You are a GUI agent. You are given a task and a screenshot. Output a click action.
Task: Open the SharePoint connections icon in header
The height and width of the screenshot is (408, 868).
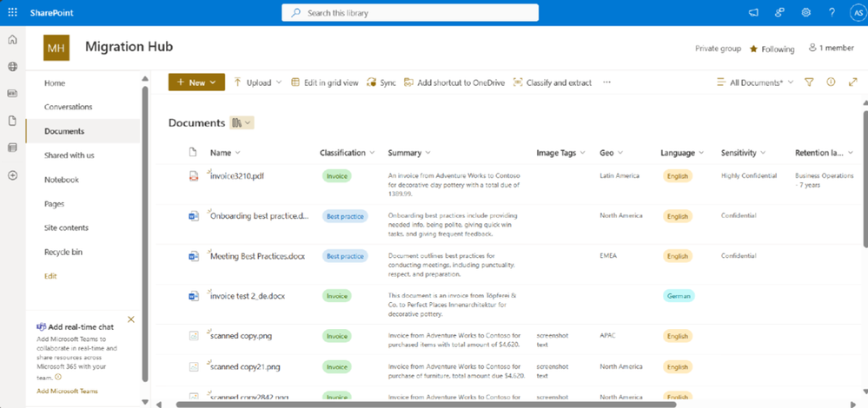click(x=779, y=13)
